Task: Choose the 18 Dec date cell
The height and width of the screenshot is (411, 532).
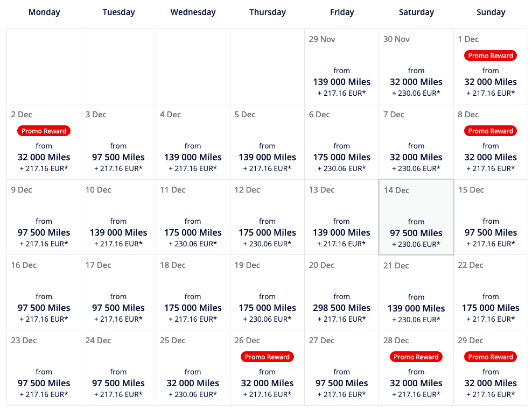Action: click(193, 292)
